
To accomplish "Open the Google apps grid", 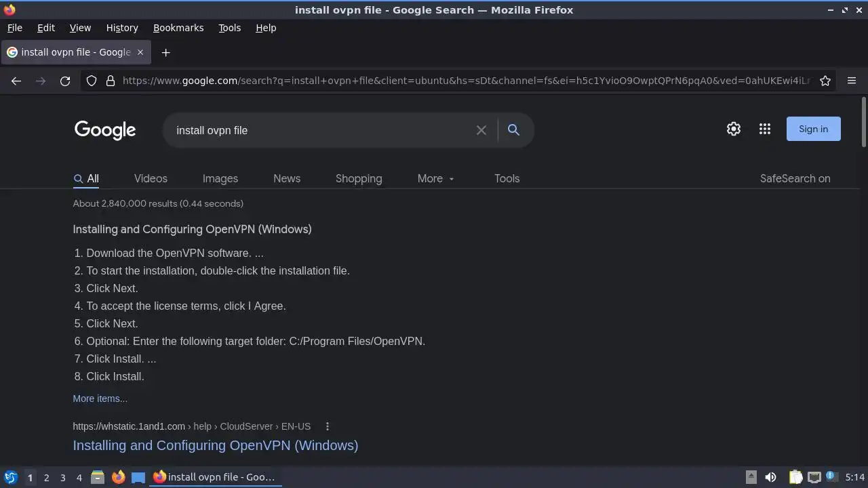I will [765, 129].
